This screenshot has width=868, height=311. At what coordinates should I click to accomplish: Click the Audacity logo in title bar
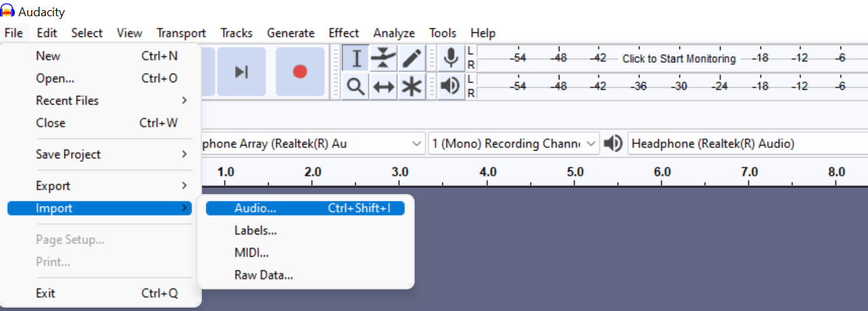pos(7,11)
